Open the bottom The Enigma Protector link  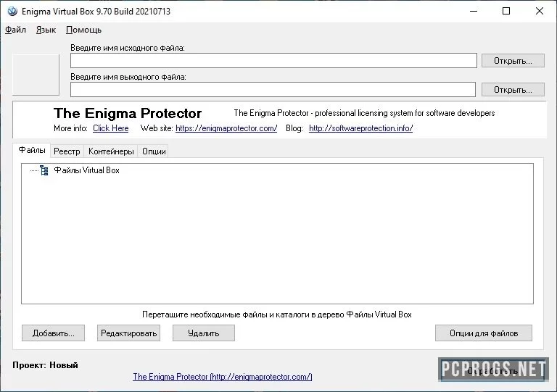pos(223,377)
